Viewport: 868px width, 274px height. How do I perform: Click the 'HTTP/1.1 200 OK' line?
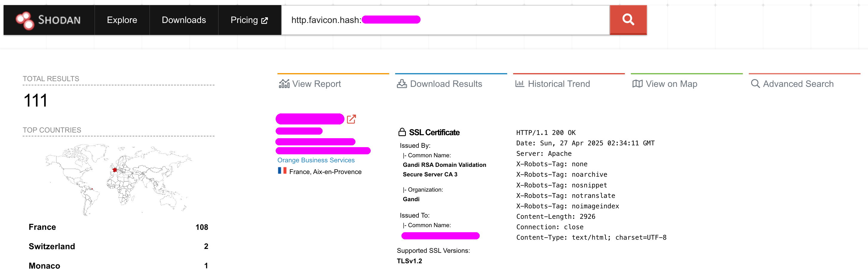pos(546,133)
